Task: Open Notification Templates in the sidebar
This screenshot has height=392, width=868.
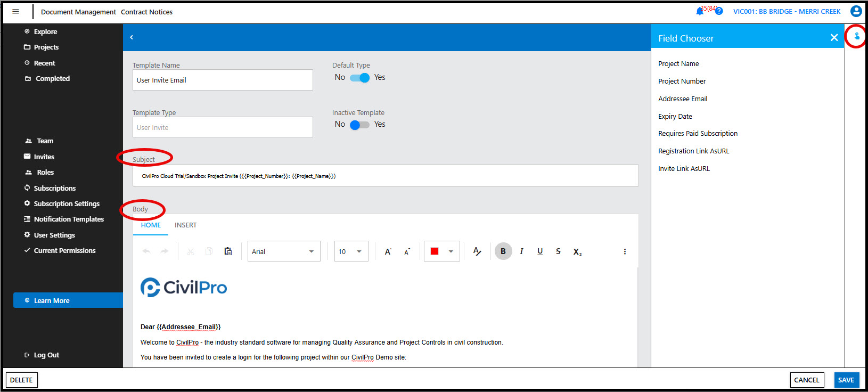Action: 69,219
